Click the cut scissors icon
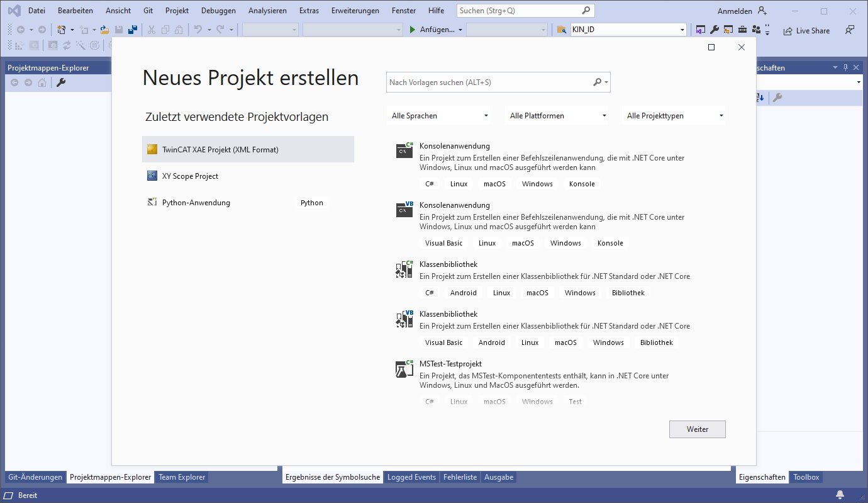The width and height of the screenshot is (868, 503). click(152, 30)
